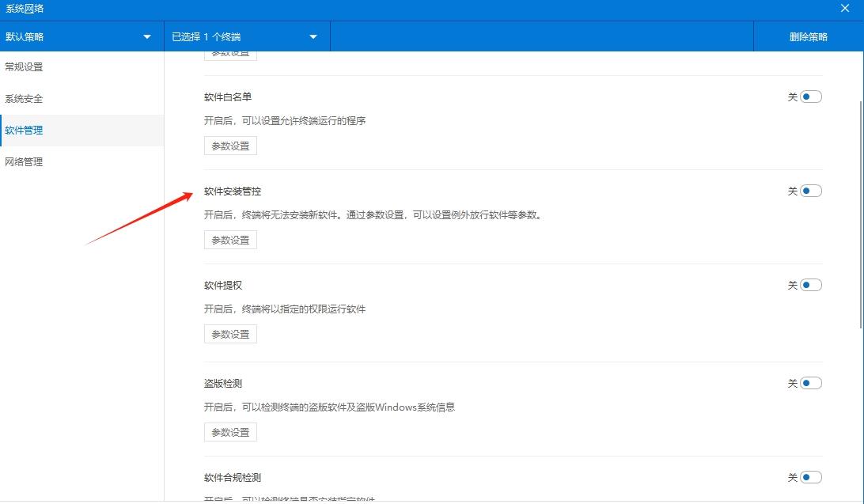
Task: Select 常规设置 in the sidebar
Action: tap(81, 66)
